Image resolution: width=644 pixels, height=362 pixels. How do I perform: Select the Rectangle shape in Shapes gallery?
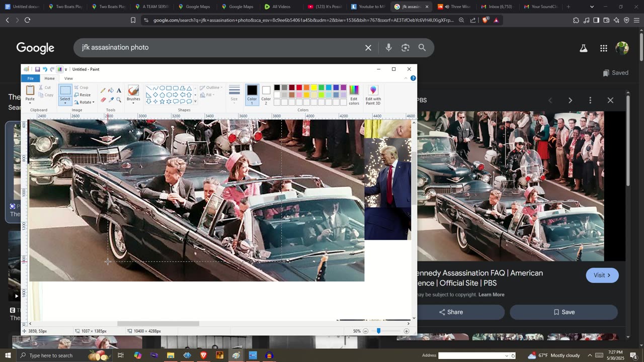(x=169, y=88)
